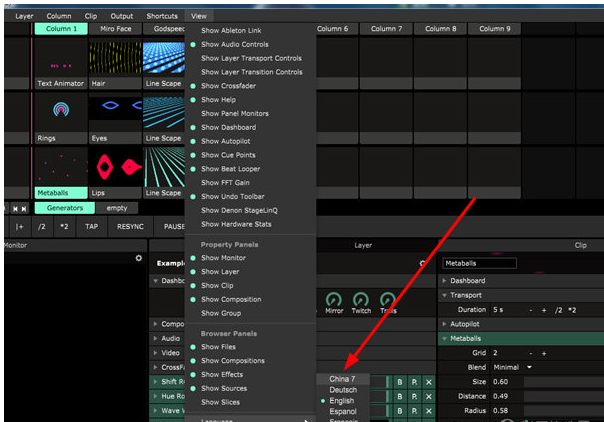Click the B button on Hue Ro row
Screen dimensions: 604x422
(x=399, y=396)
